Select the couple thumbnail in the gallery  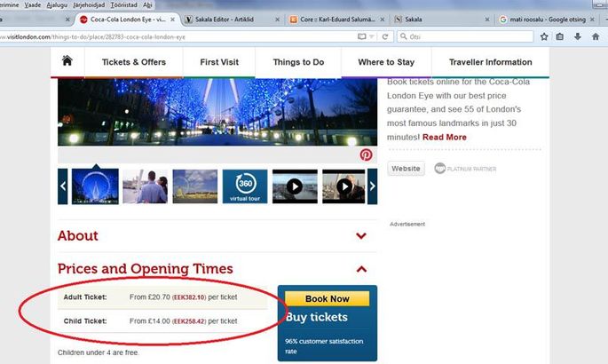click(x=145, y=186)
